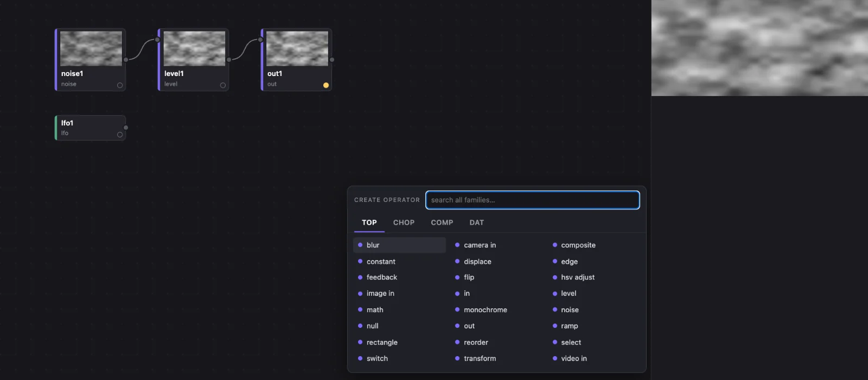
Task: Switch to the CHOP operator tab
Action: [404, 223]
